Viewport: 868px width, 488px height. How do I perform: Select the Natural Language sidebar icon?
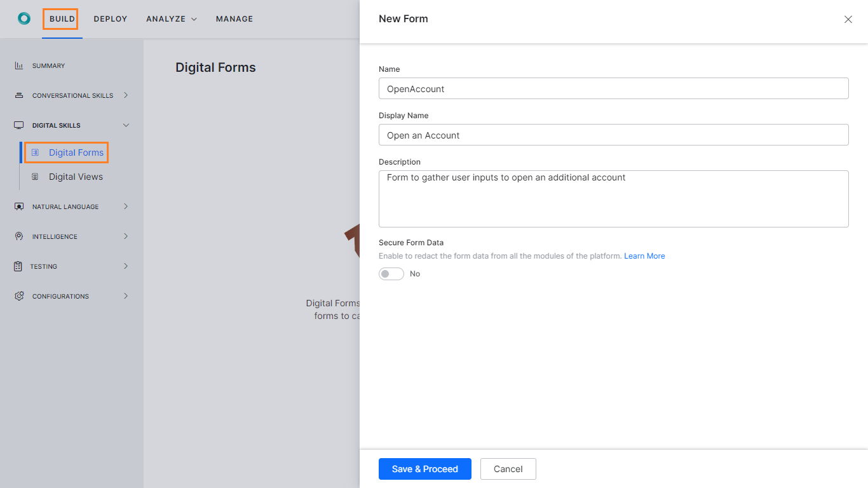click(x=18, y=206)
